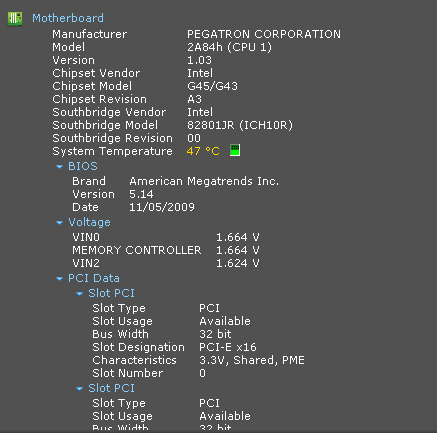Click the 82801JR (ICH10R) southbridge value
This screenshot has width=437, height=433.
point(240,125)
